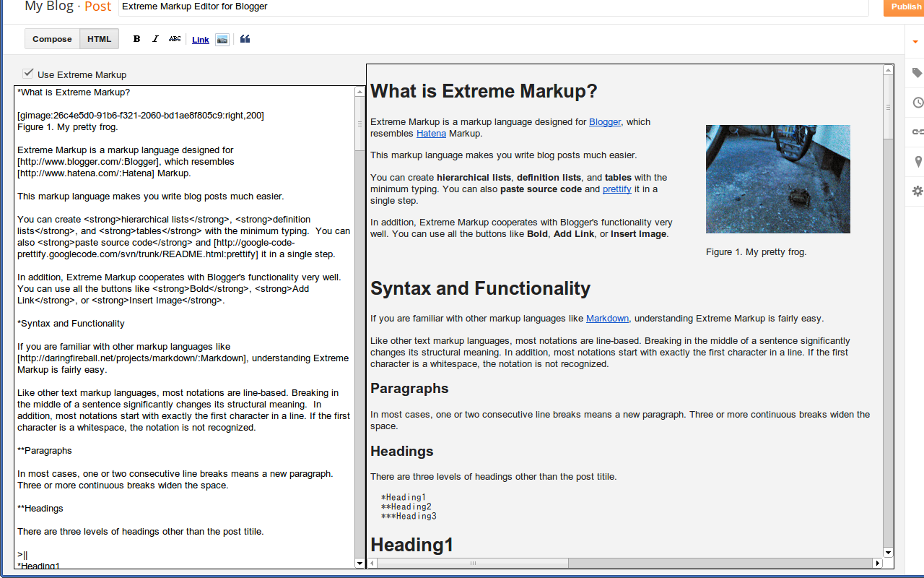Disable the Use Extreme Markup checkbox
924x578 pixels.
27,72
